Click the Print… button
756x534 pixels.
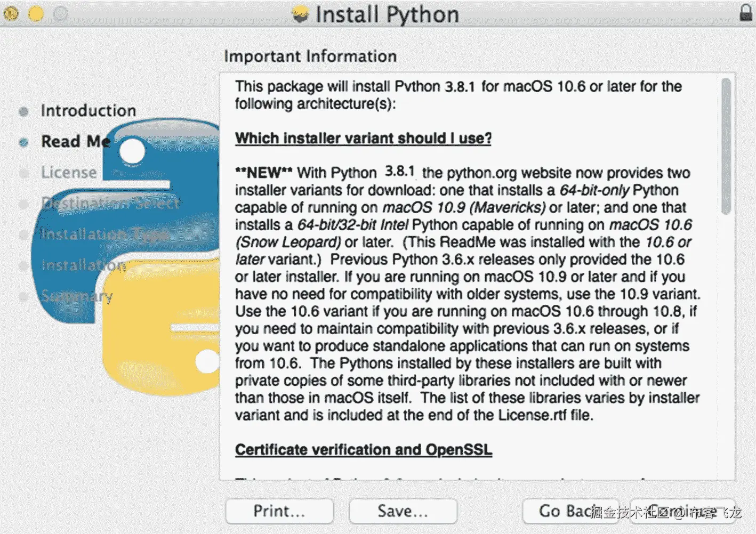(279, 511)
